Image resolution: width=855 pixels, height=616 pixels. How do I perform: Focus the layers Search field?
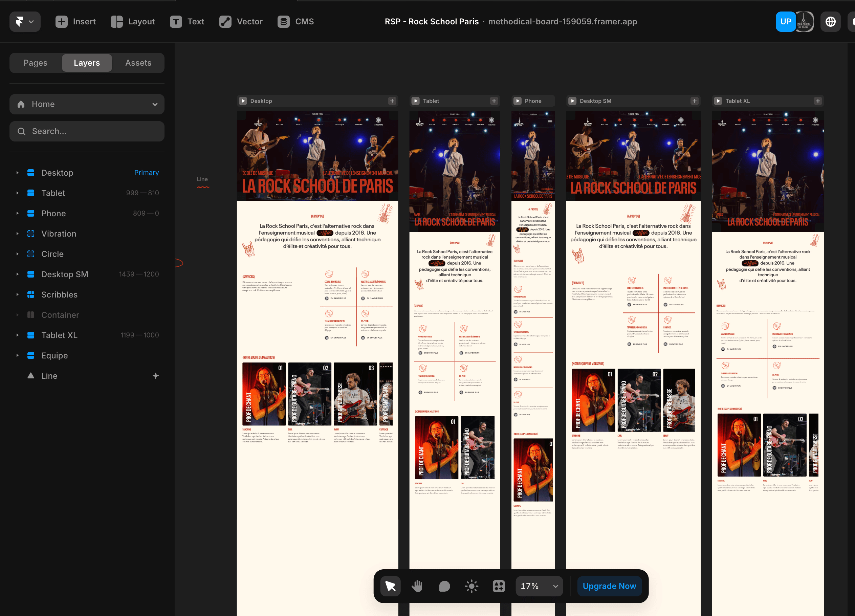click(x=87, y=131)
